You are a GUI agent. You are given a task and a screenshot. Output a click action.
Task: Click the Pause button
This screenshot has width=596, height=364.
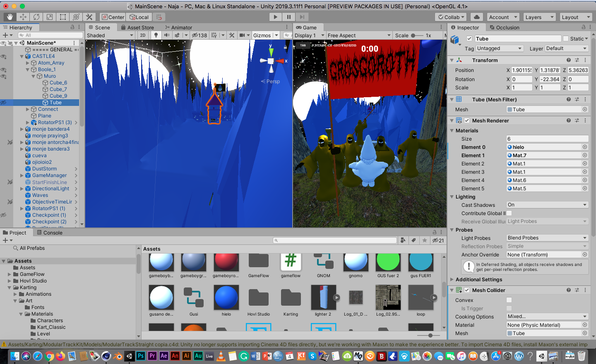(289, 17)
